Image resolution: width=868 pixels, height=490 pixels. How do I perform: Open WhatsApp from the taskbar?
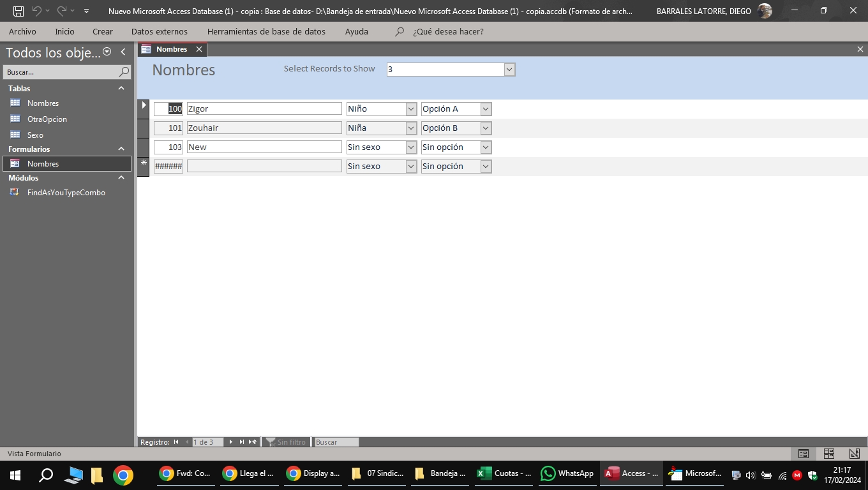click(x=567, y=473)
